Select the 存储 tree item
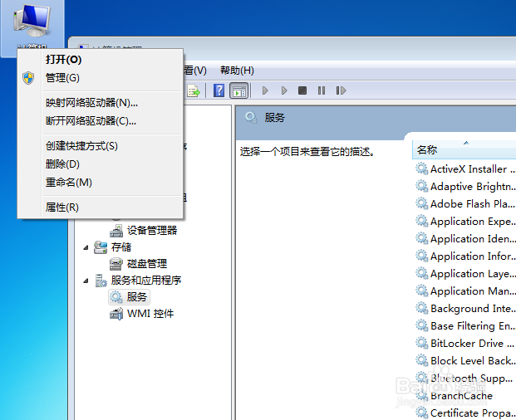This screenshot has height=420, width=516. (x=121, y=247)
